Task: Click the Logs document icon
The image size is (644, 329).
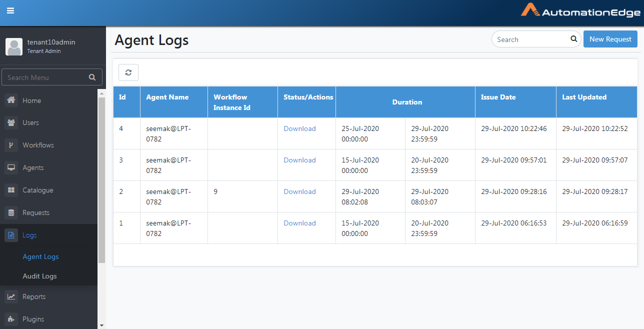Action: point(11,235)
